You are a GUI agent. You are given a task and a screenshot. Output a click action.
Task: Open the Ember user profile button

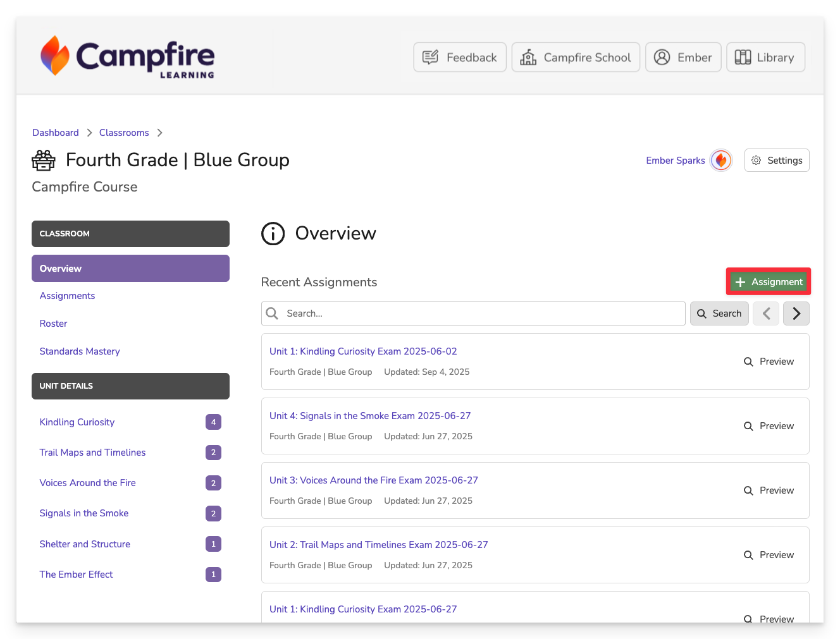click(x=682, y=58)
